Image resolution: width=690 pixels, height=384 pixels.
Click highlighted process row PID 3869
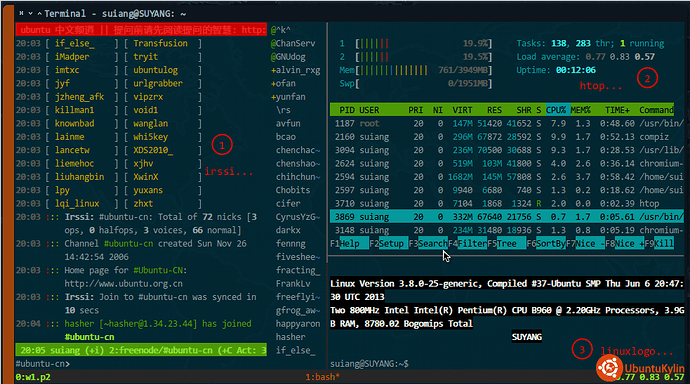[x=506, y=216]
